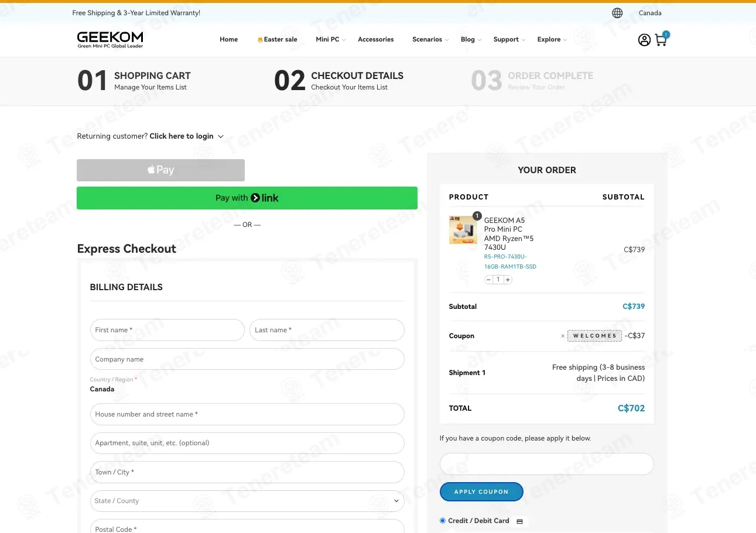Open the user account icon

click(x=644, y=40)
